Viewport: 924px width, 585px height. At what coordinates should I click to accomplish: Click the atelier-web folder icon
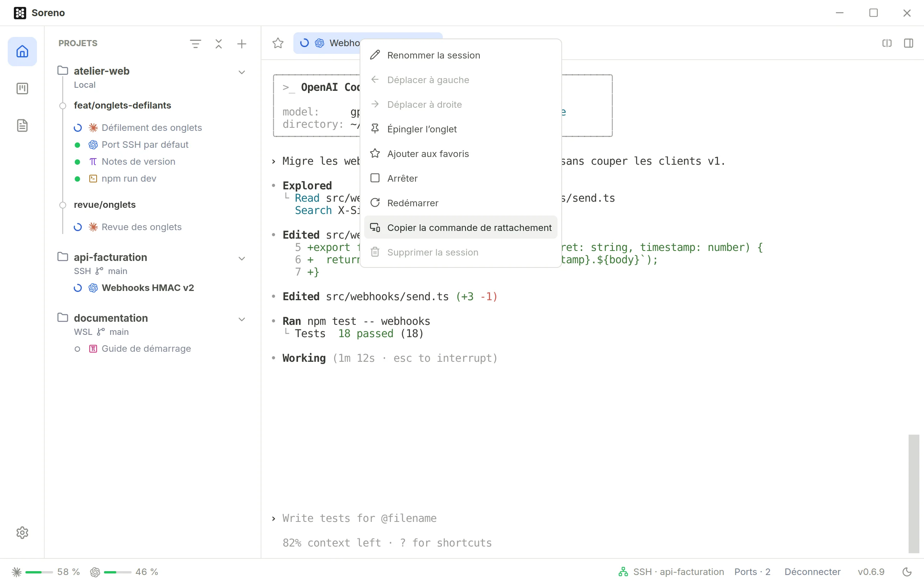point(63,71)
